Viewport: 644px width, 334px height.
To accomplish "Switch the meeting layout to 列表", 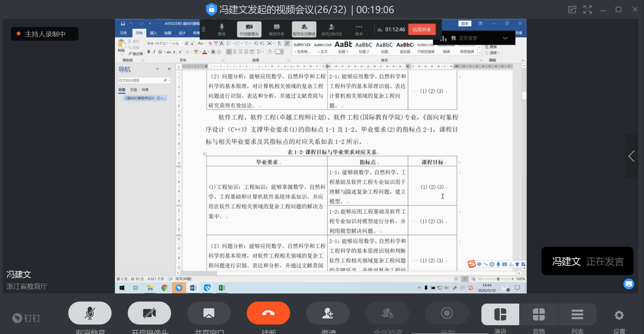I will click(x=577, y=314).
